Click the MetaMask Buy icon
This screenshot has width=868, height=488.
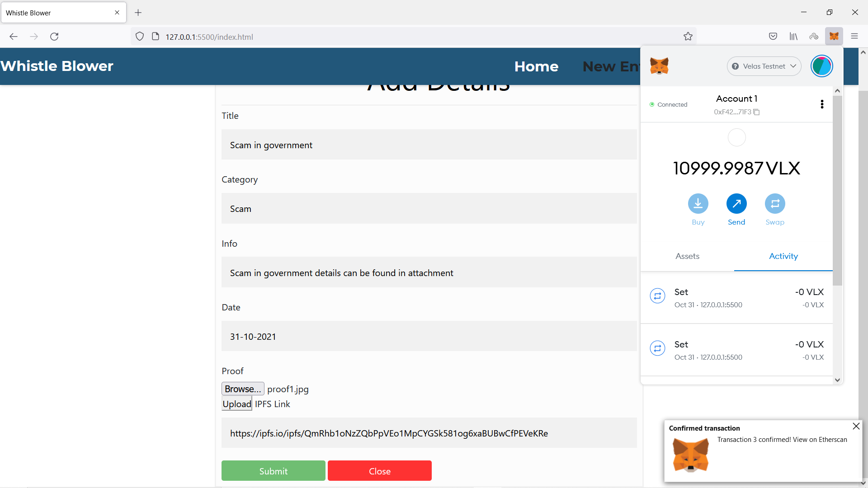[x=698, y=204]
